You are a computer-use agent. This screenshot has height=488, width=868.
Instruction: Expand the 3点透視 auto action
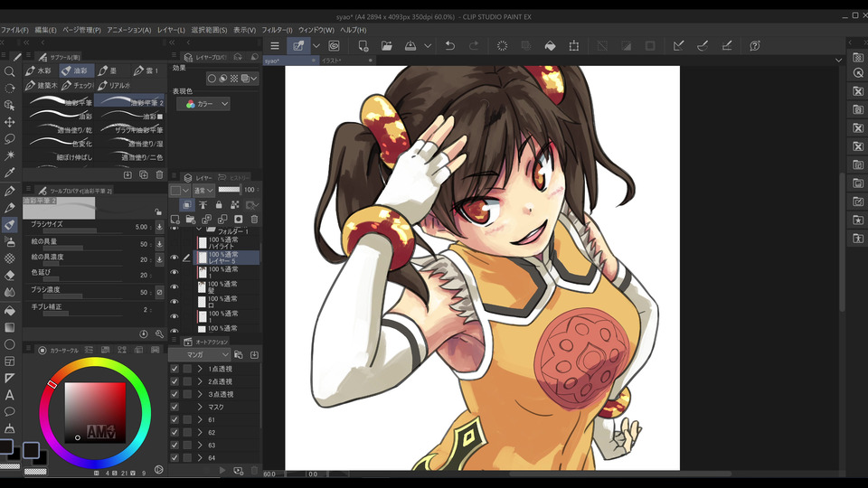click(200, 394)
